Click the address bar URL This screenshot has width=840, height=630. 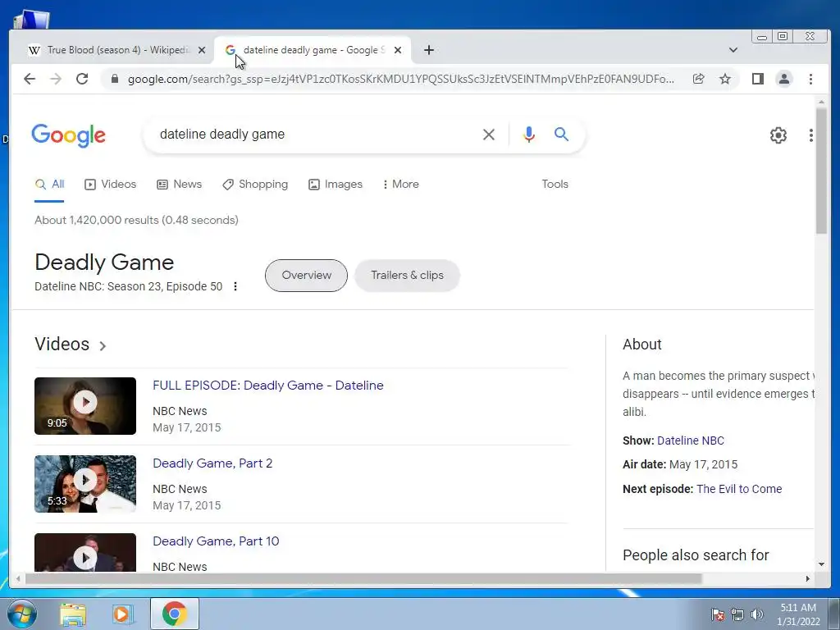point(400,80)
